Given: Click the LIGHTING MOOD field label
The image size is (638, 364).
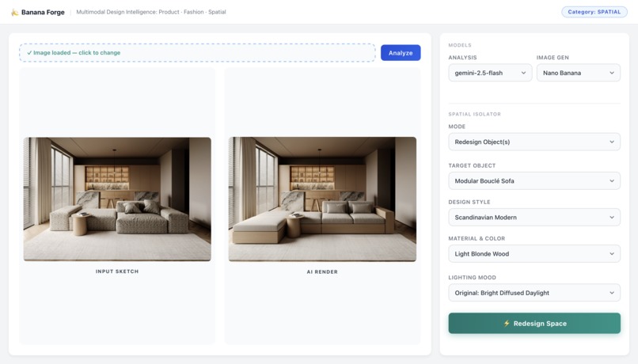Looking at the screenshot, I should point(472,278).
